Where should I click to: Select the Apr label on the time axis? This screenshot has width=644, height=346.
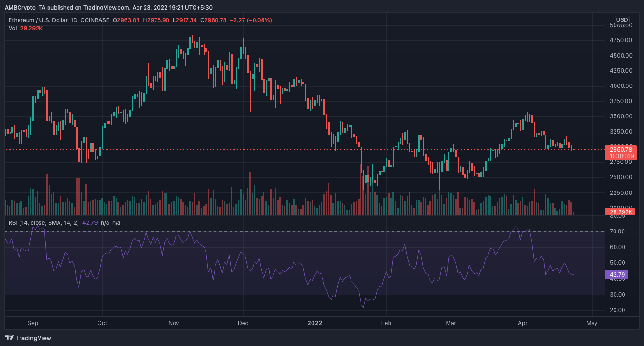[522, 323]
